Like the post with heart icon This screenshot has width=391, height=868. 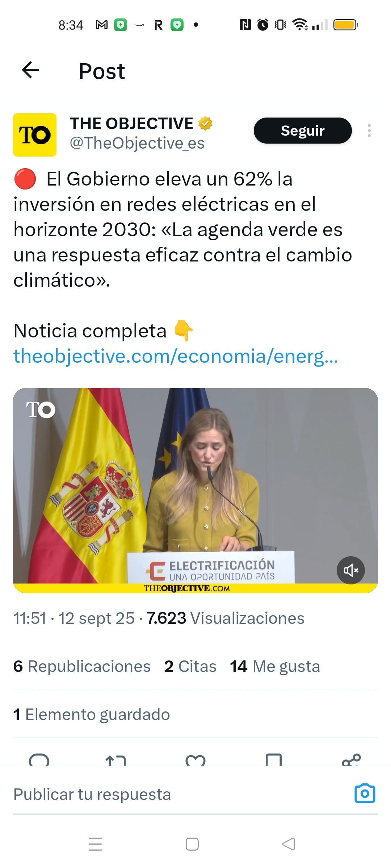coord(195,760)
